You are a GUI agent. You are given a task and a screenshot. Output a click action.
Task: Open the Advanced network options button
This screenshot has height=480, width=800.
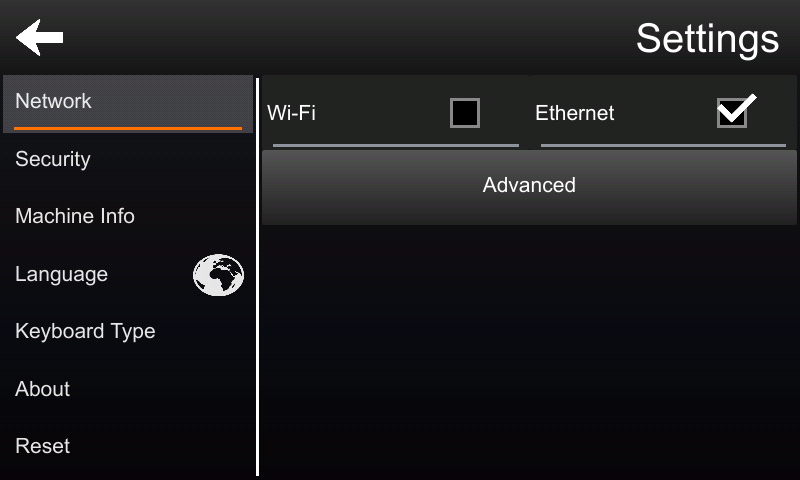529,187
